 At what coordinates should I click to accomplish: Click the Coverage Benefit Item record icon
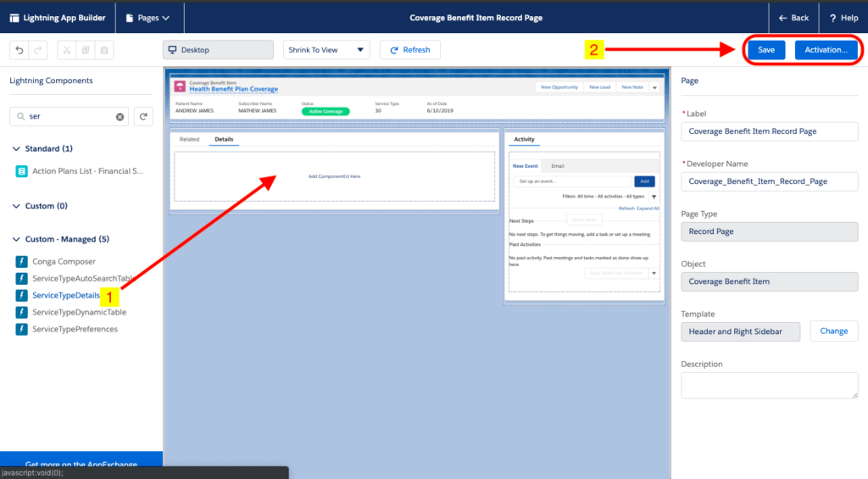pyautogui.click(x=180, y=86)
